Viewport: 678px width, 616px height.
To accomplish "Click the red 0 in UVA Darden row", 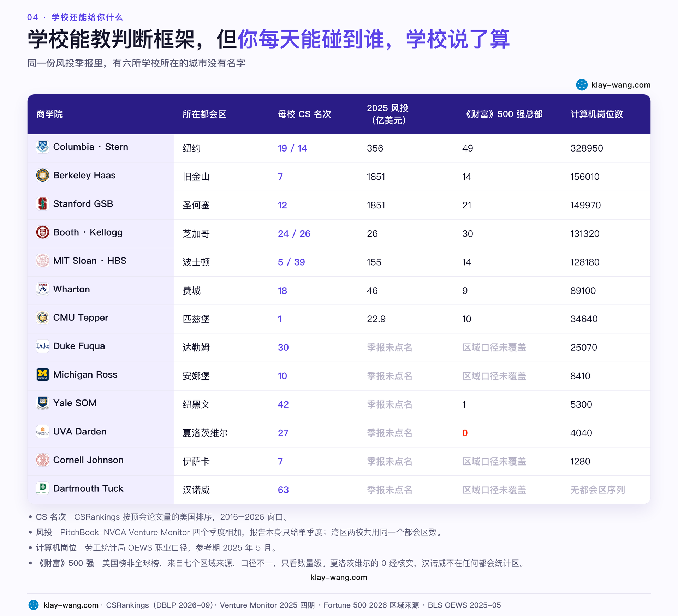I will pos(465,433).
